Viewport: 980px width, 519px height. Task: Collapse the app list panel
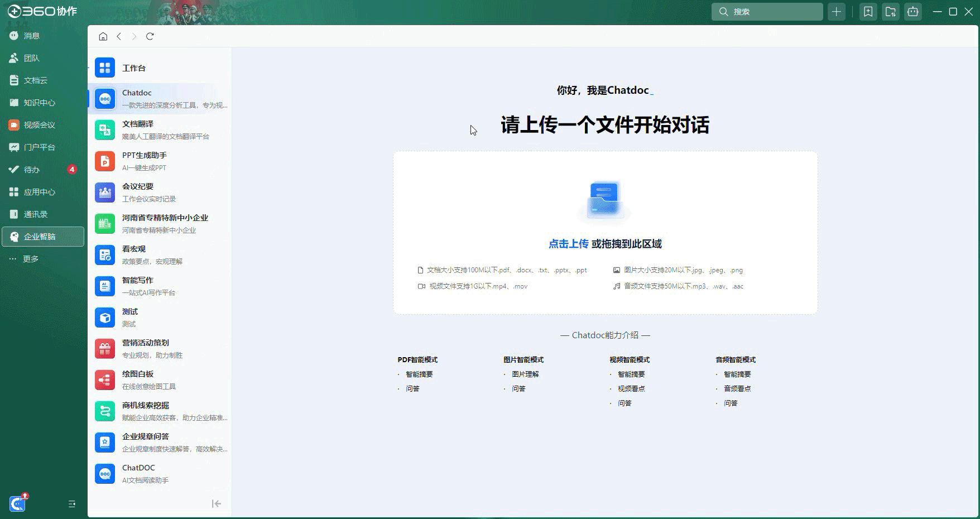pyautogui.click(x=217, y=504)
